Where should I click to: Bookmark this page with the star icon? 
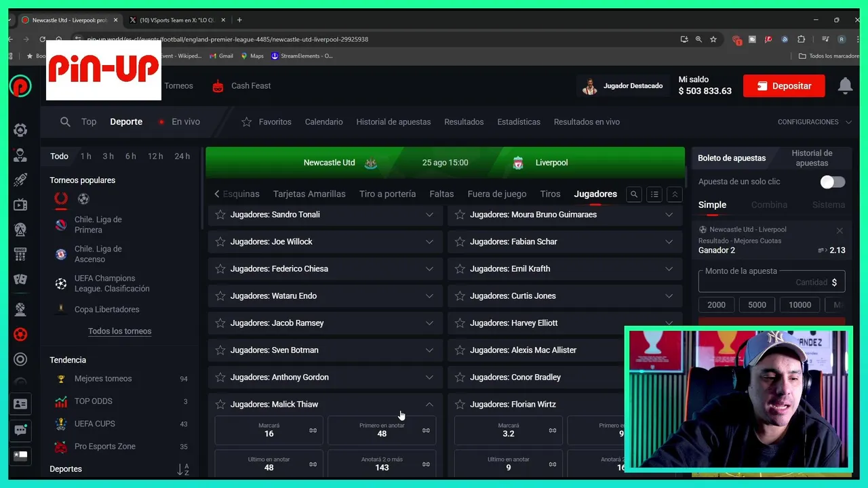713,39
